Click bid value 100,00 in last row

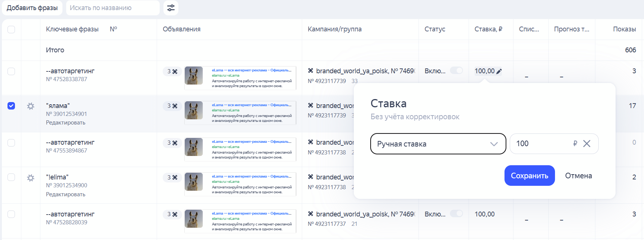pos(484,214)
